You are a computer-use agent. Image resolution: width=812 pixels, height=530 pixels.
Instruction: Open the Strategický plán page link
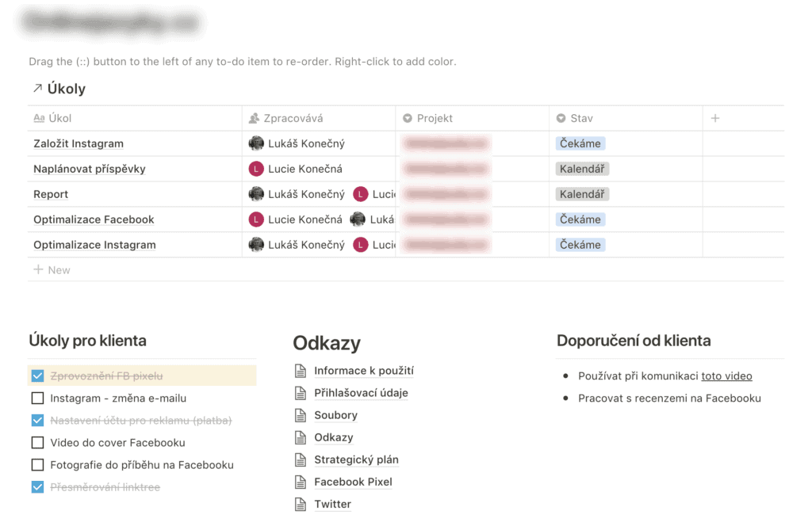point(357,459)
